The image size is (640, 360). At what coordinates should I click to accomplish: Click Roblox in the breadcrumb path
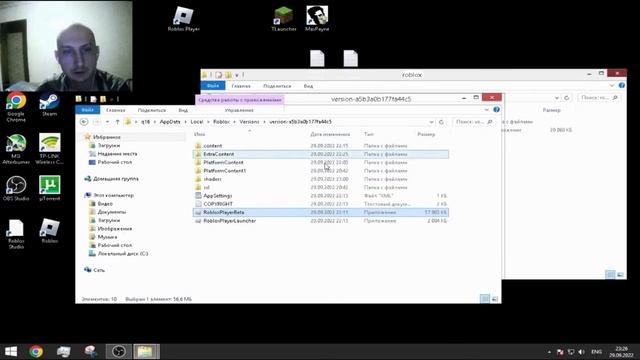pyautogui.click(x=222, y=122)
